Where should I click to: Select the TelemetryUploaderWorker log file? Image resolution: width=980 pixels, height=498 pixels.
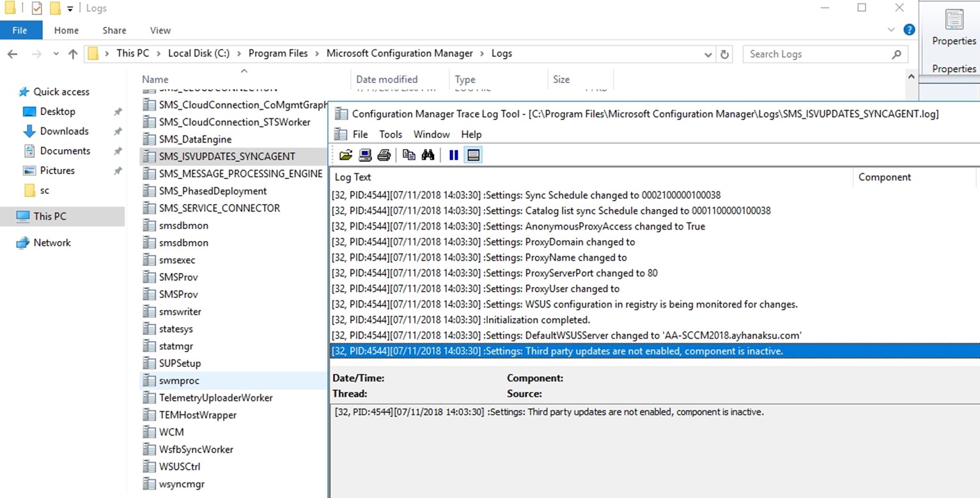pos(216,398)
